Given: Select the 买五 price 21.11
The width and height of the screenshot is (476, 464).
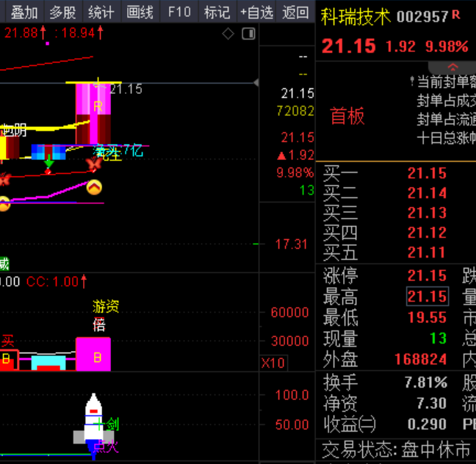Looking at the screenshot, I should pos(426,253).
